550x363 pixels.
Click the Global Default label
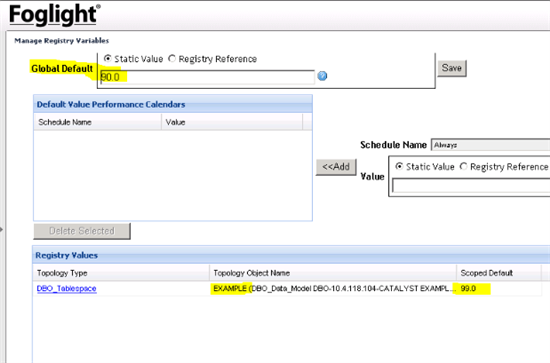62,68
